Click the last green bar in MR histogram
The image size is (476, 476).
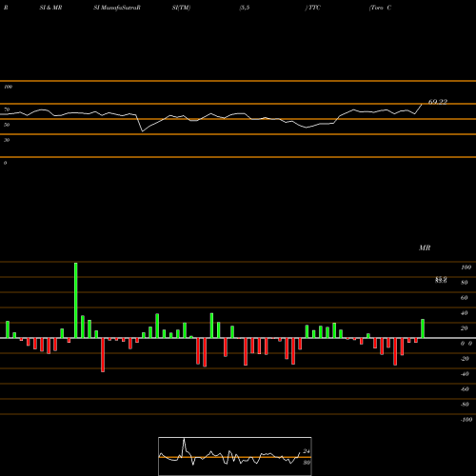point(423,328)
